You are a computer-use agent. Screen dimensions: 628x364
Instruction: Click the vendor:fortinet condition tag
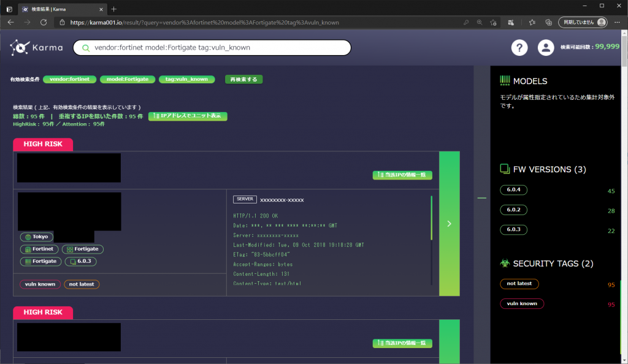click(x=70, y=79)
